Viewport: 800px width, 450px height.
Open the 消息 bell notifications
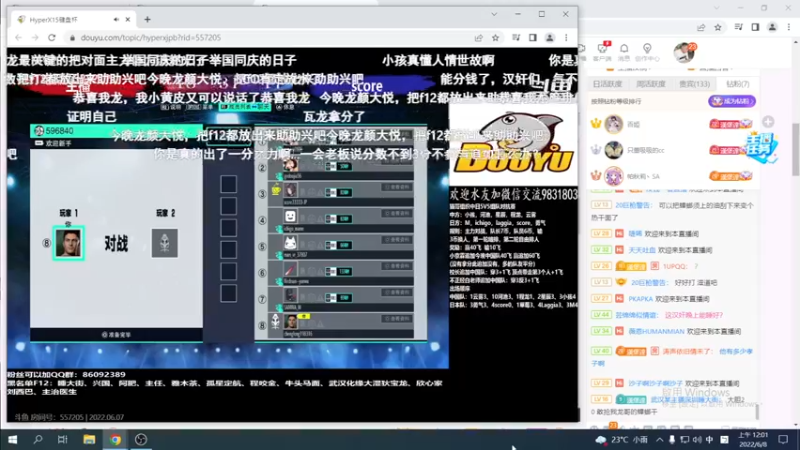pos(624,52)
